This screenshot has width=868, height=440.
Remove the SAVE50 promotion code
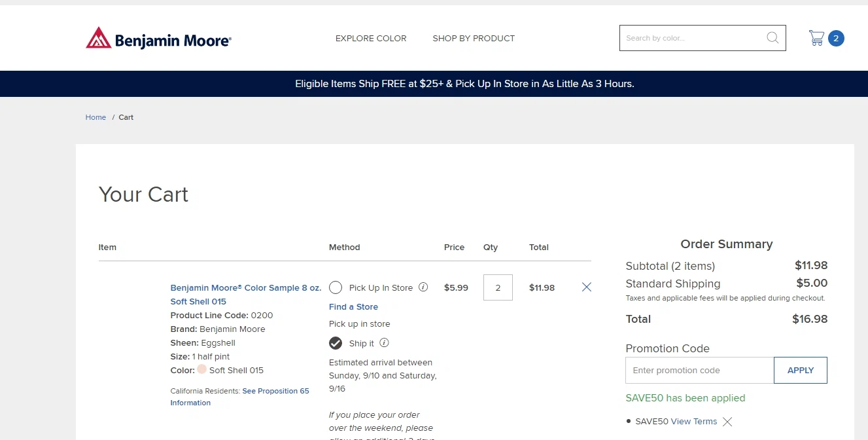click(727, 422)
